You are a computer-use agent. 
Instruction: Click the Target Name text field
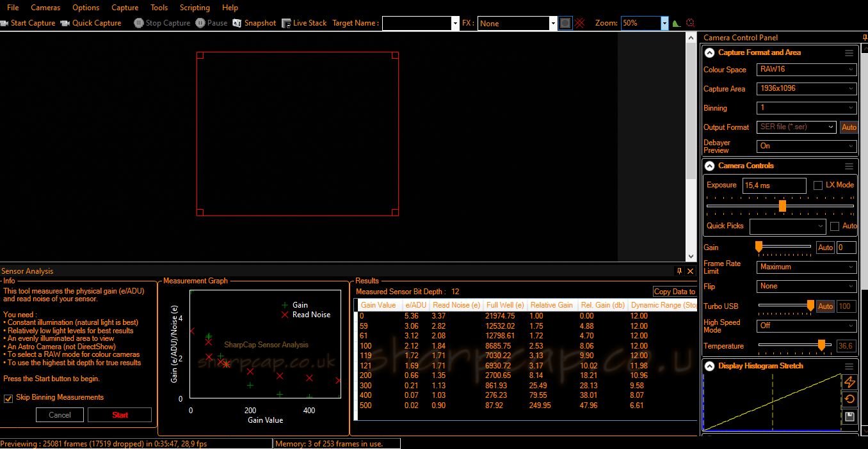417,23
